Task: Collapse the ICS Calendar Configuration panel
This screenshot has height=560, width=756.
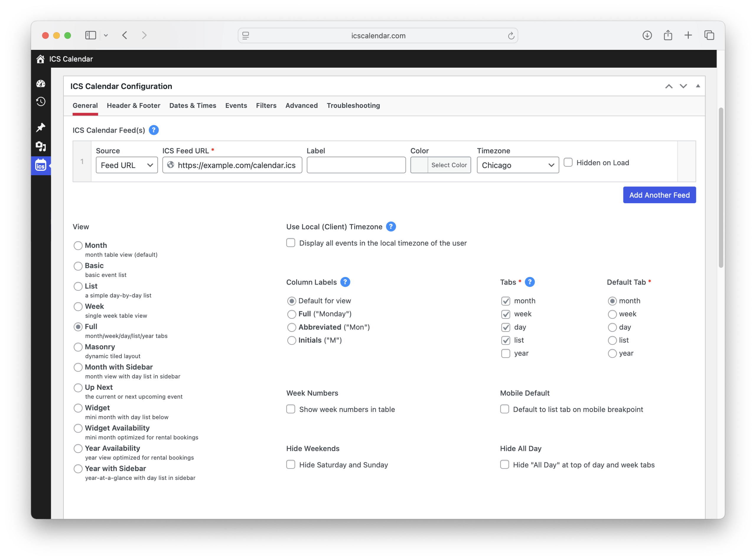Action: click(x=698, y=86)
